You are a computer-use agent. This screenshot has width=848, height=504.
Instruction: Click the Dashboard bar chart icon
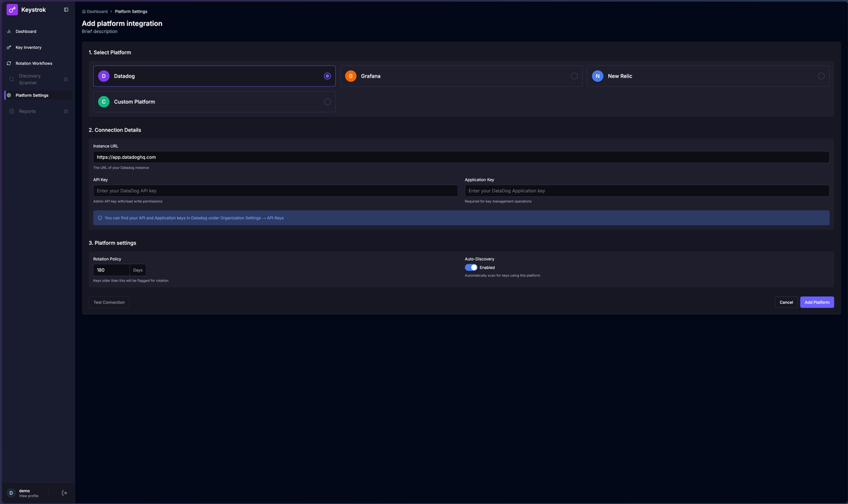point(9,32)
